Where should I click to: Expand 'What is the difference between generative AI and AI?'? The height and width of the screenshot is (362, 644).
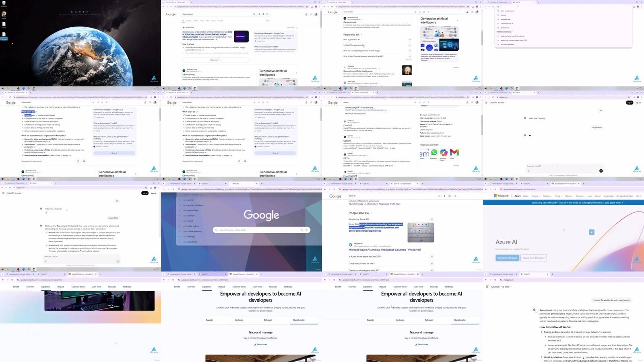(x=410, y=56)
